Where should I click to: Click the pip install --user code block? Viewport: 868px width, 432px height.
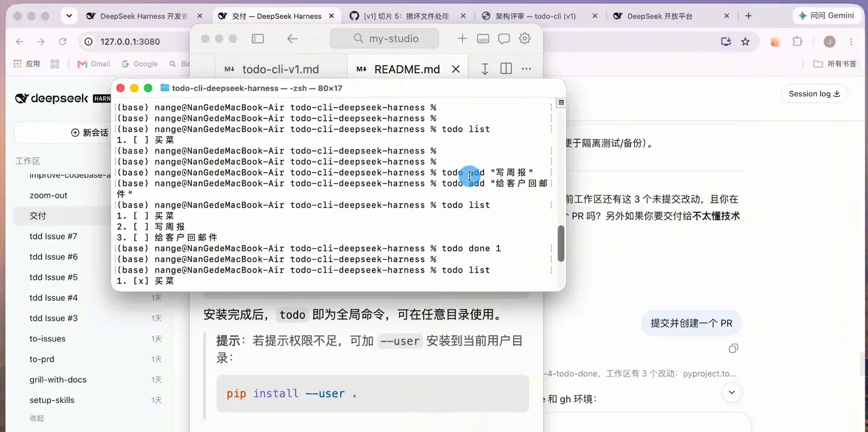[373, 393]
